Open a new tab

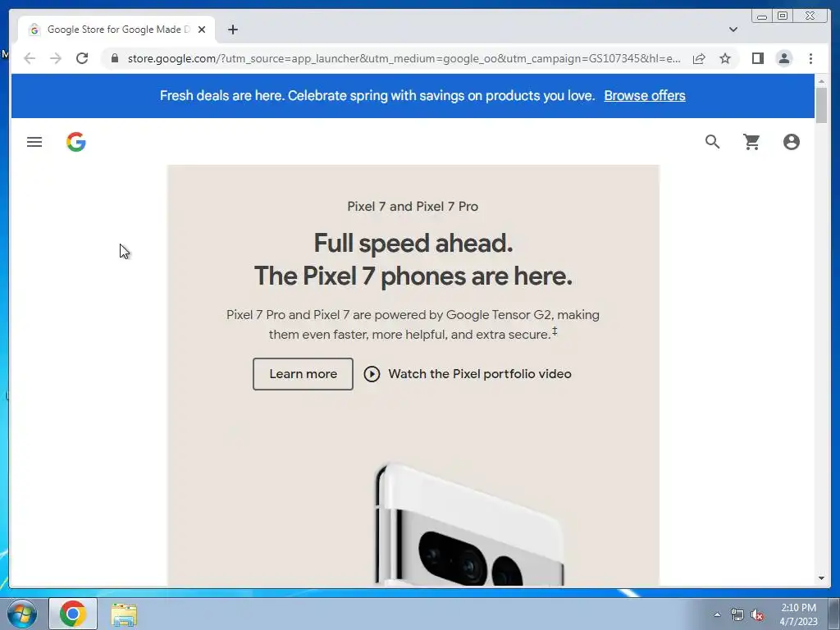232,30
